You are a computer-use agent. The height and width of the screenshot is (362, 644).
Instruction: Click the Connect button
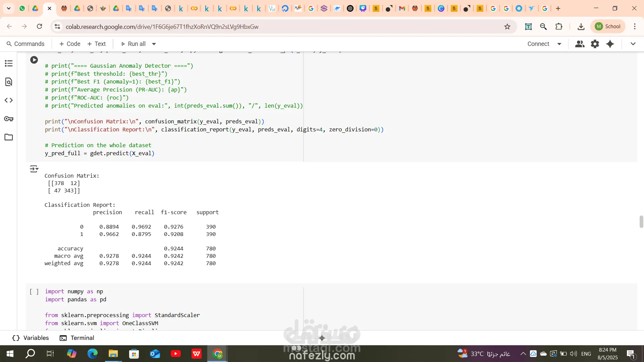coord(538,44)
